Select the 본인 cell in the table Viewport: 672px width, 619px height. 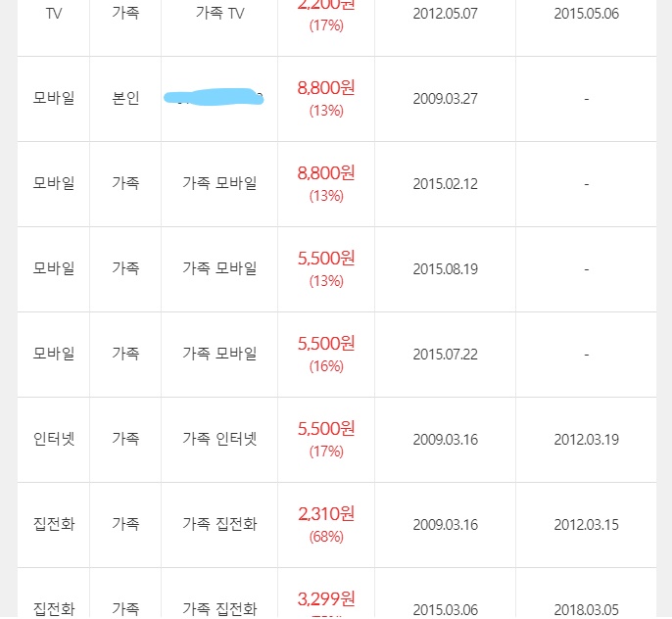point(125,99)
